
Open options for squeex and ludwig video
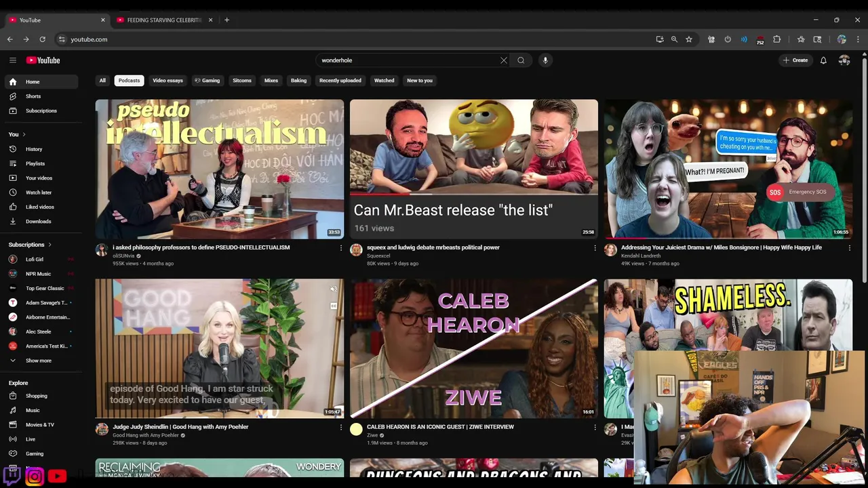click(x=595, y=248)
